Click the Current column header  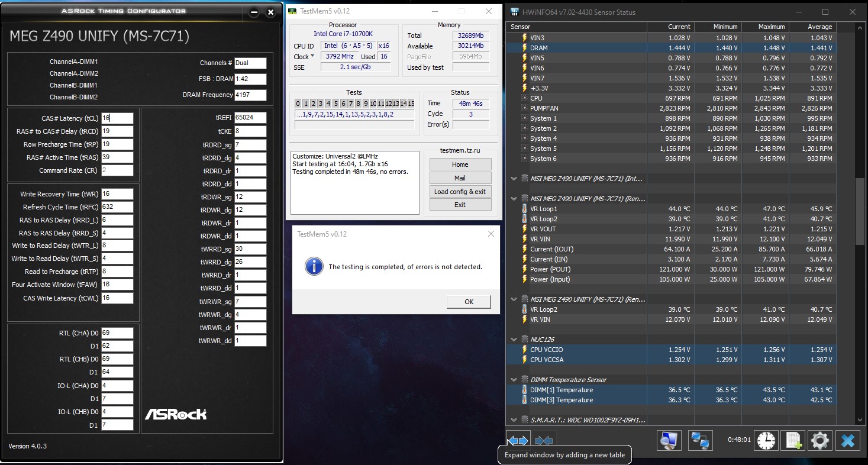tap(670, 27)
